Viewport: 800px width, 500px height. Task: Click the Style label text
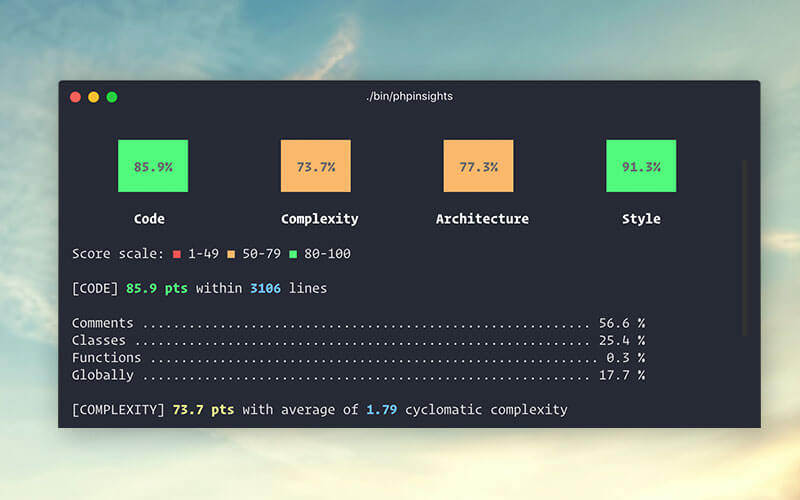pyautogui.click(x=641, y=219)
